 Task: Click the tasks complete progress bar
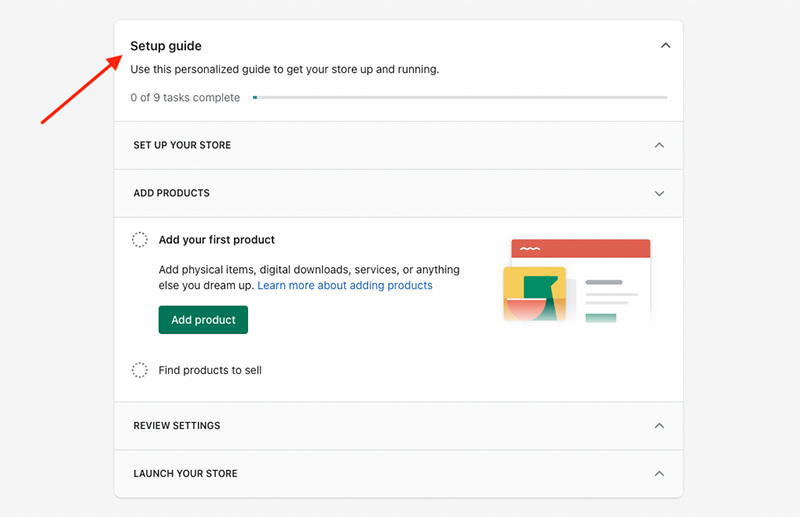coord(460,97)
